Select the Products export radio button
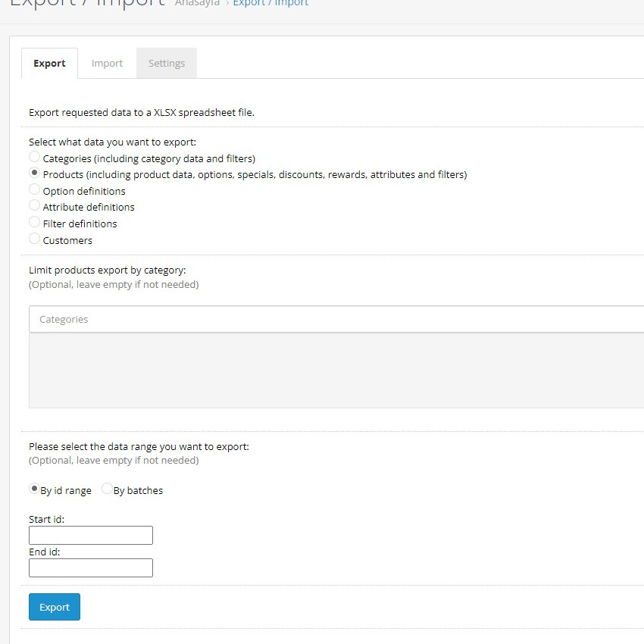Viewport: 644px width, 644px height. pyautogui.click(x=35, y=173)
